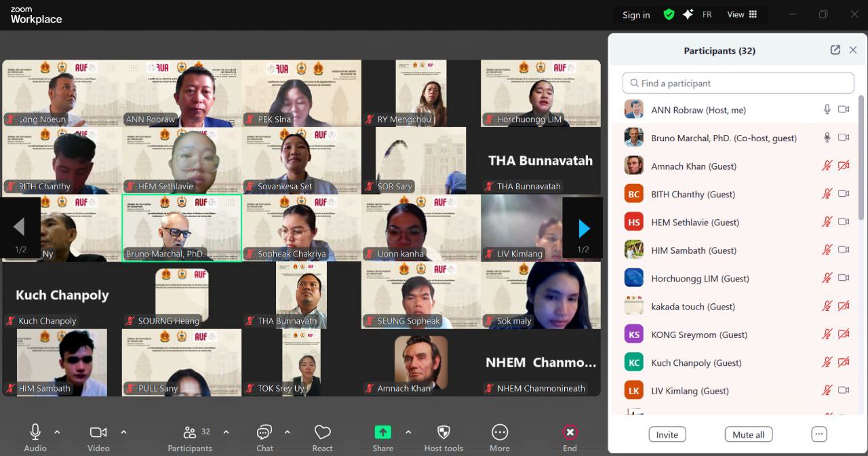
Task: Open Host tools shield icon
Action: [x=443, y=432]
